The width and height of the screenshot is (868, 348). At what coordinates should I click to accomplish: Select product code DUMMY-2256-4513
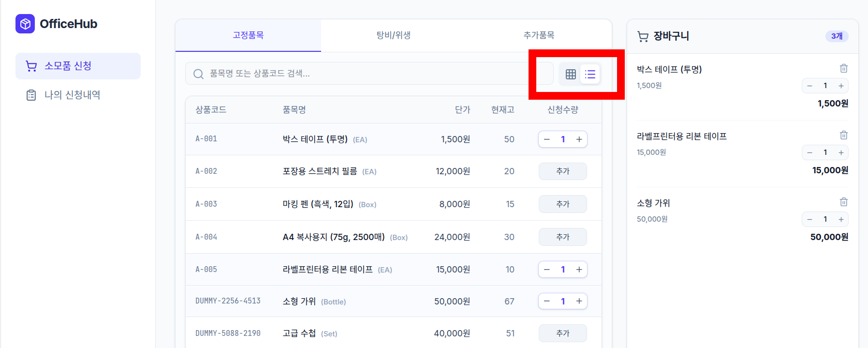pyautogui.click(x=228, y=301)
